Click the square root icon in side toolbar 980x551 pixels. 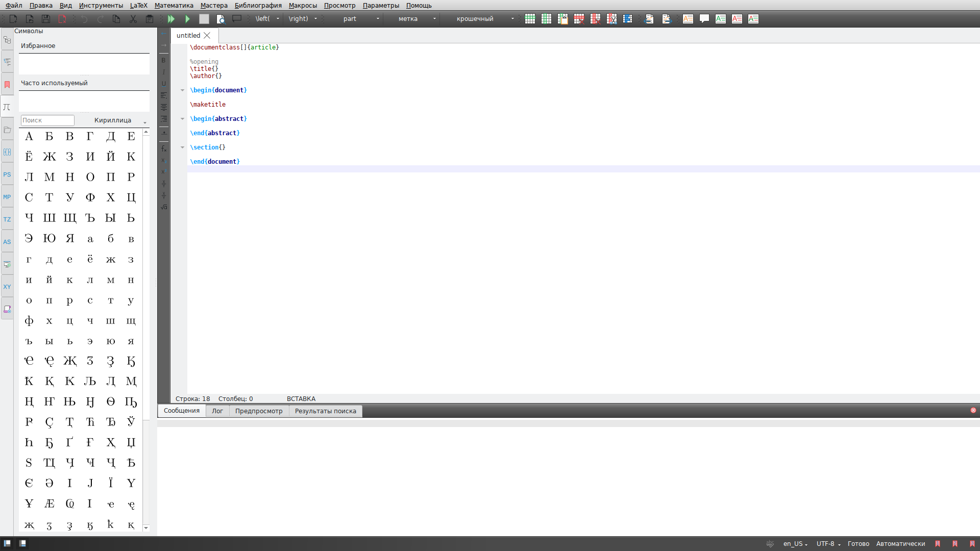pos(164,207)
